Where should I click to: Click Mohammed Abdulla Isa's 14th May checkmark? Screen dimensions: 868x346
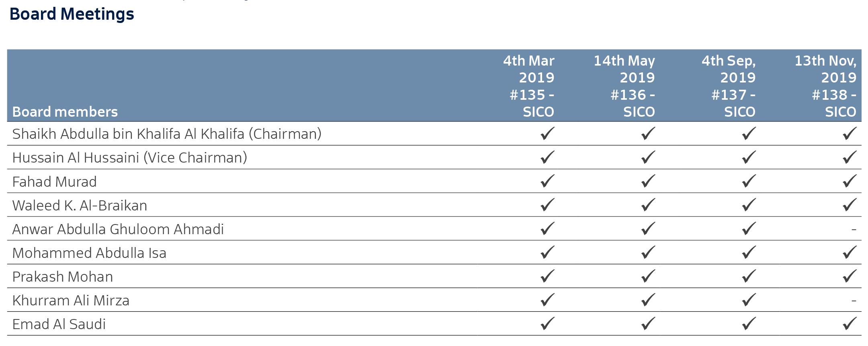click(x=648, y=252)
